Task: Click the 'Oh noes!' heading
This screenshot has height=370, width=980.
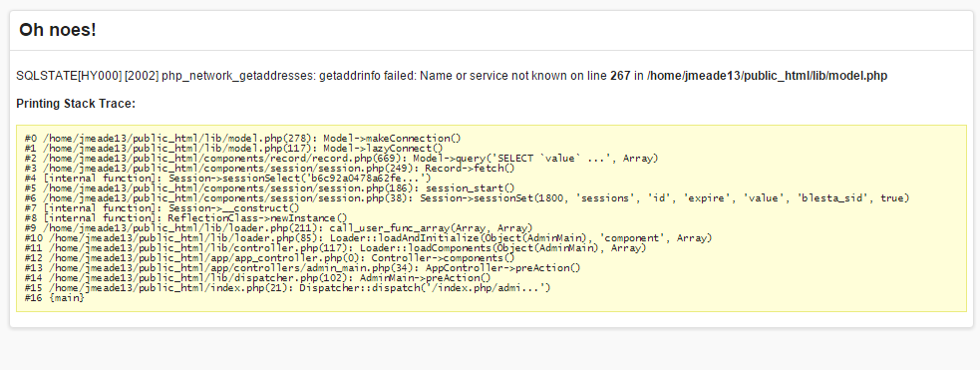Action: pos(58,29)
